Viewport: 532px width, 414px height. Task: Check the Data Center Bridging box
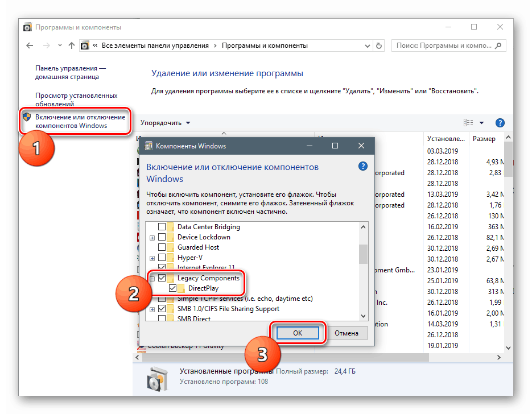162,226
